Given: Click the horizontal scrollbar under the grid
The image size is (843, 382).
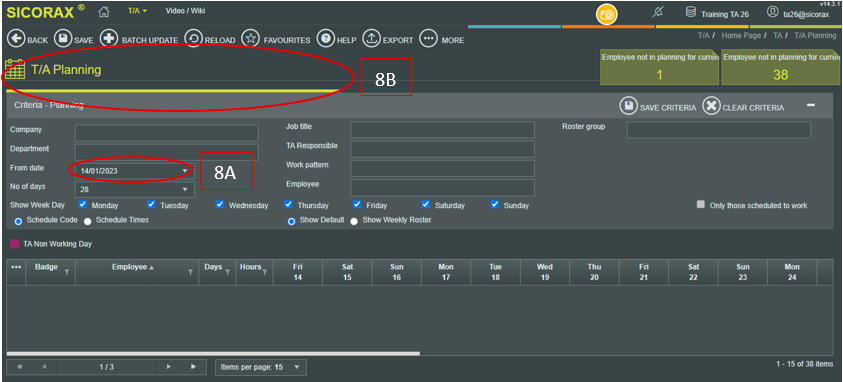Looking at the screenshot, I should pos(213,354).
